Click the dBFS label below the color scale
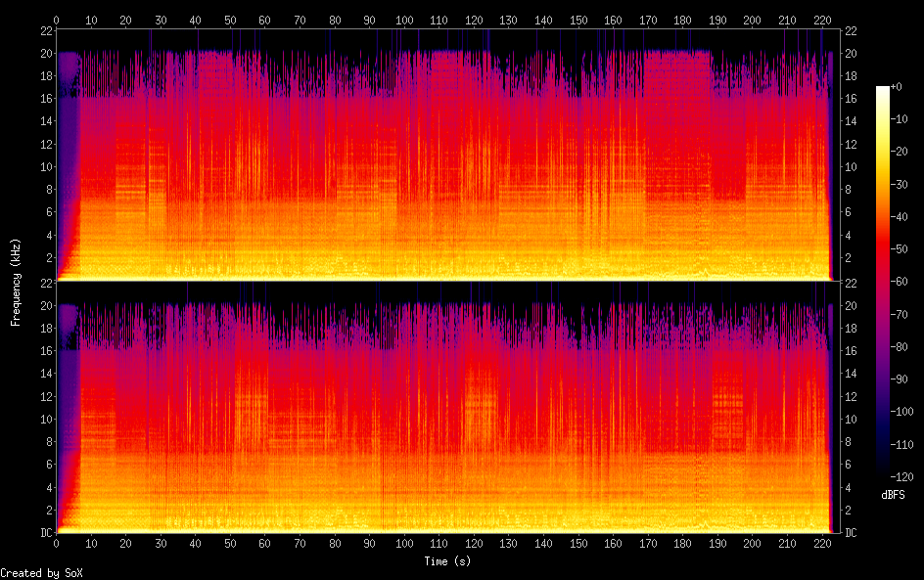This screenshot has width=924, height=580. (x=892, y=495)
